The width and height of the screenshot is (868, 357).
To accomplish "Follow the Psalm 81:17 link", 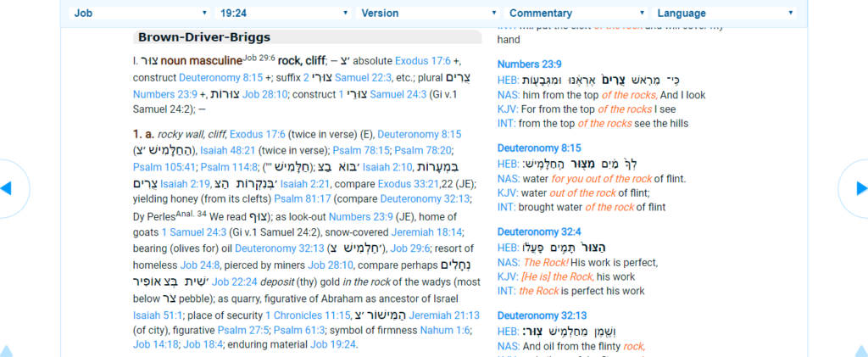I will tap(301, 200).
